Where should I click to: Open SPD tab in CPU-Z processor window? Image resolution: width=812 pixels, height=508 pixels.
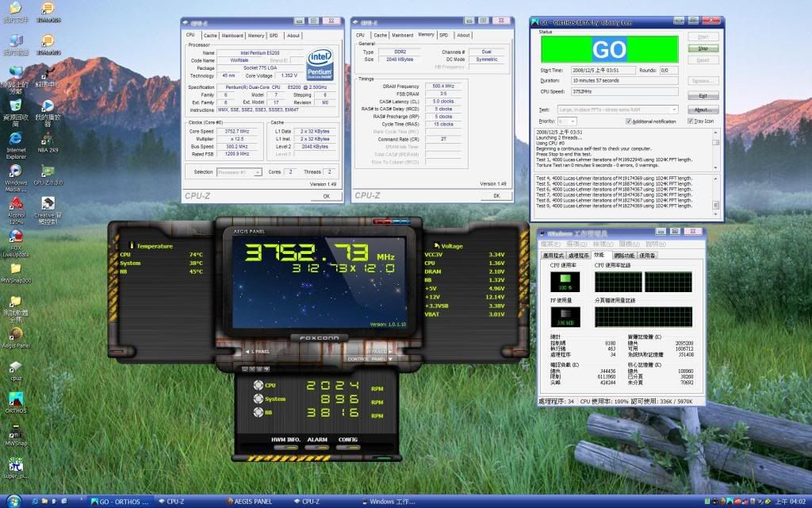pyautogui.click(x=274, y=36)
